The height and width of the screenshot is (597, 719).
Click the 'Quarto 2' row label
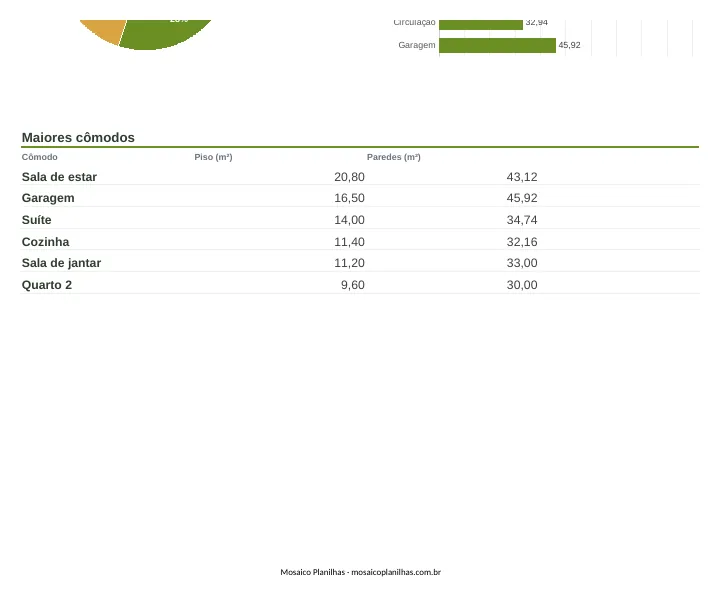pos(47,285)
